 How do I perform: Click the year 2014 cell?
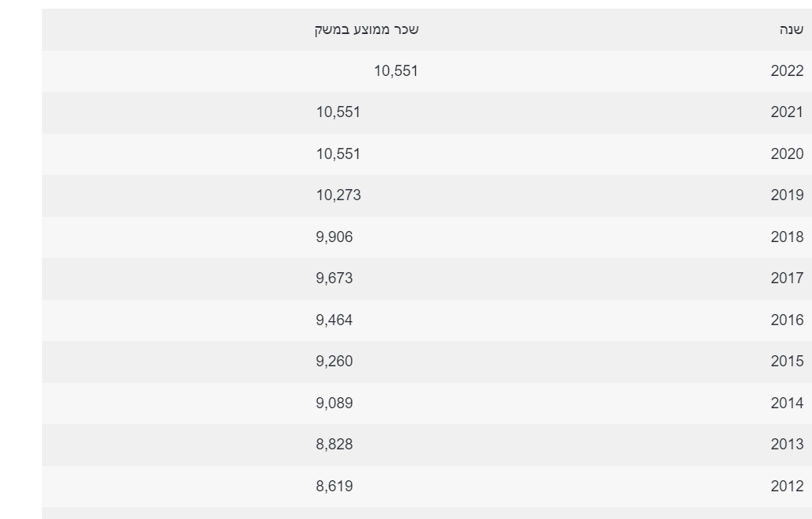pyautogui.click(x=787, y=403)
